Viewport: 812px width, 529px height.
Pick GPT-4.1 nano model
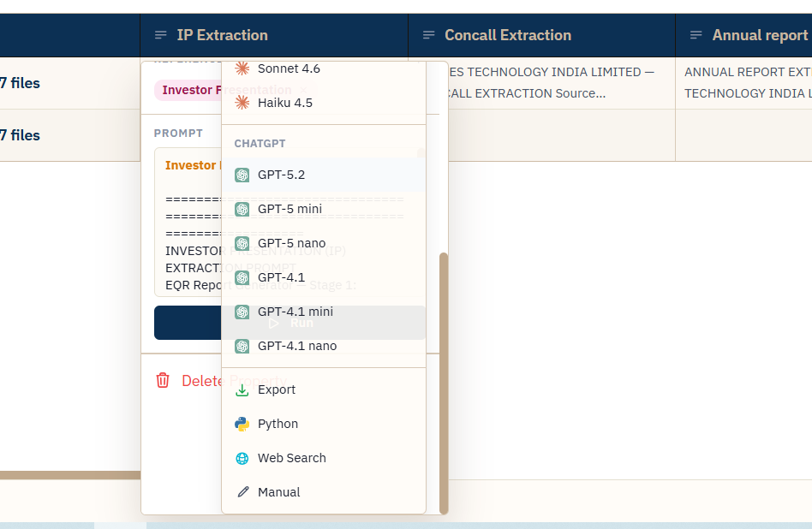coord(324,346)
